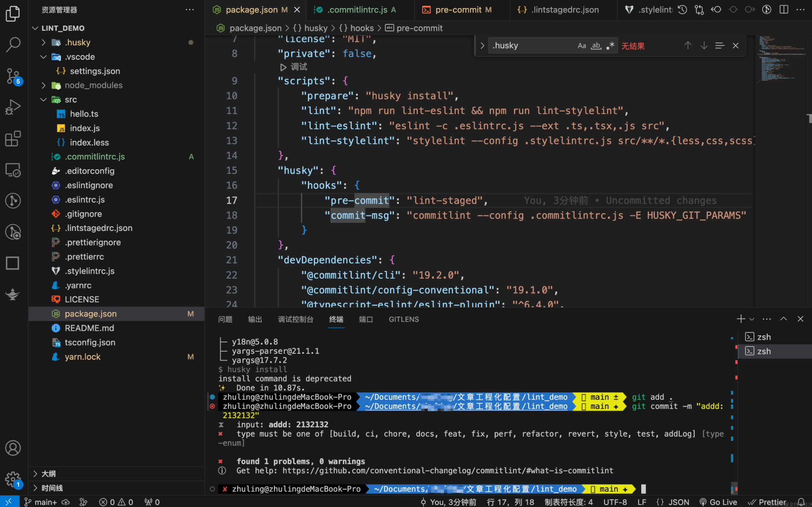Click 行 17, 列 18 cursor position
Screen dimensions: 812x507
pyautogui.click(x=510, y=502)
